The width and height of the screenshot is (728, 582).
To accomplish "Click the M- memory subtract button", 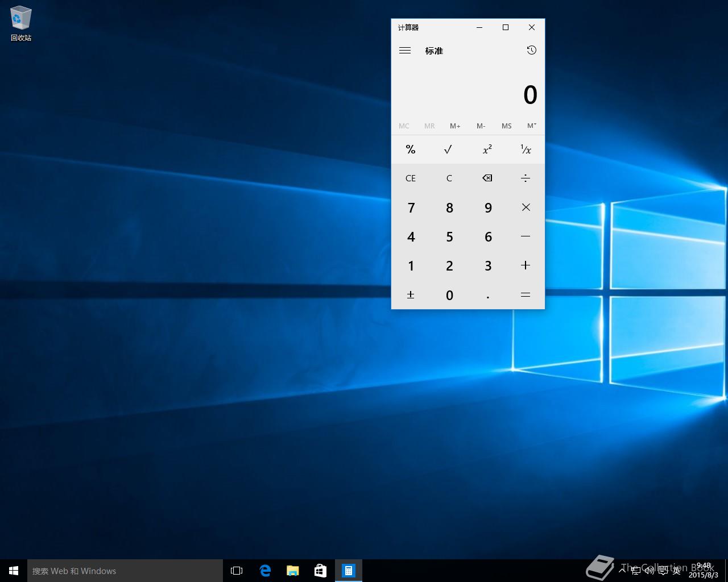I will coord(481,126).
